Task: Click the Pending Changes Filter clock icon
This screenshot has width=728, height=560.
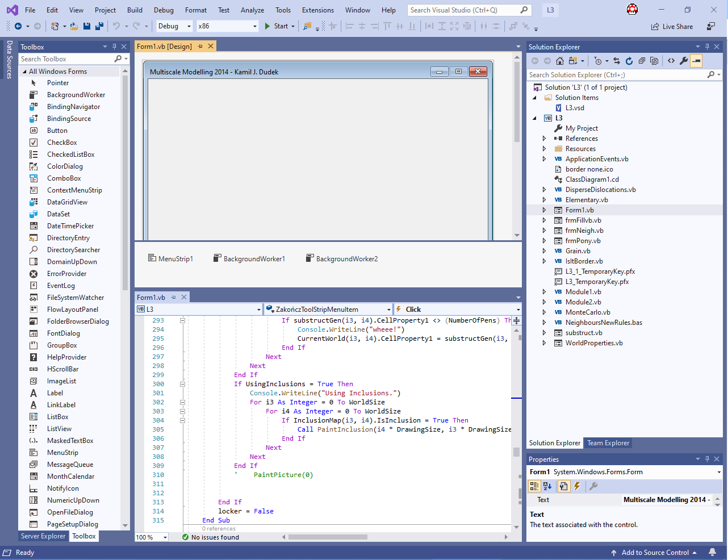Action: click(x=598, y=61)
